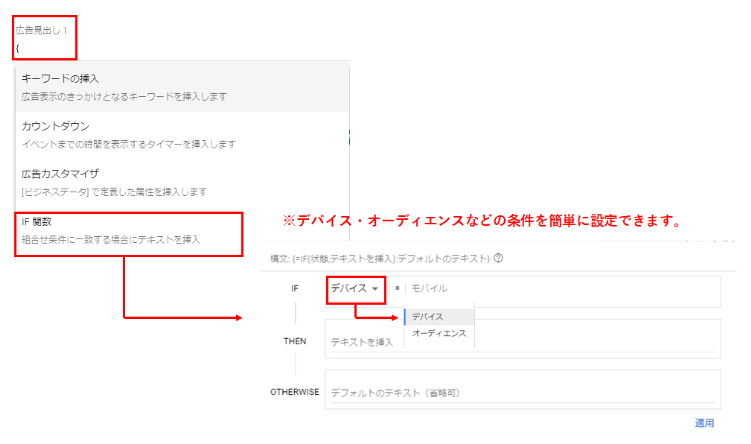751x444 pixels.
Task: Click the モバイル condition value field
Action: [x=560, y=289]
